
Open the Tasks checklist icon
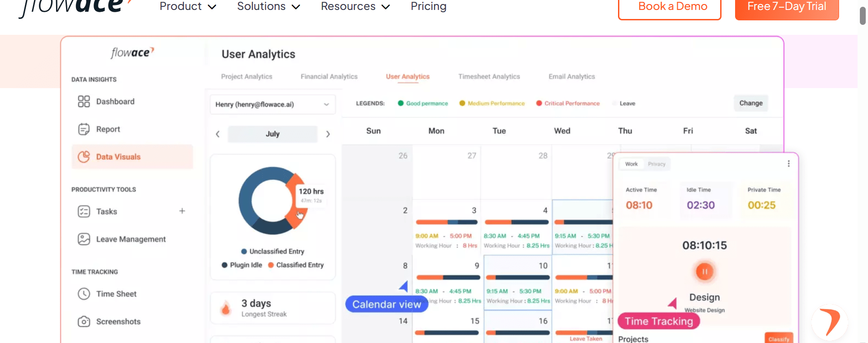point(84,211)
